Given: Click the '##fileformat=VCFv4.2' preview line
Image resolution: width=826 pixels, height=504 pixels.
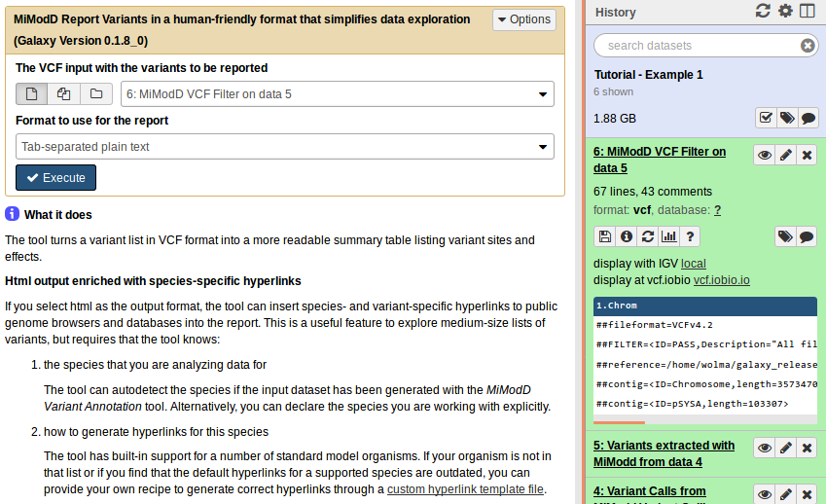Looking at the screenshot, I should (x=654, y=325).
